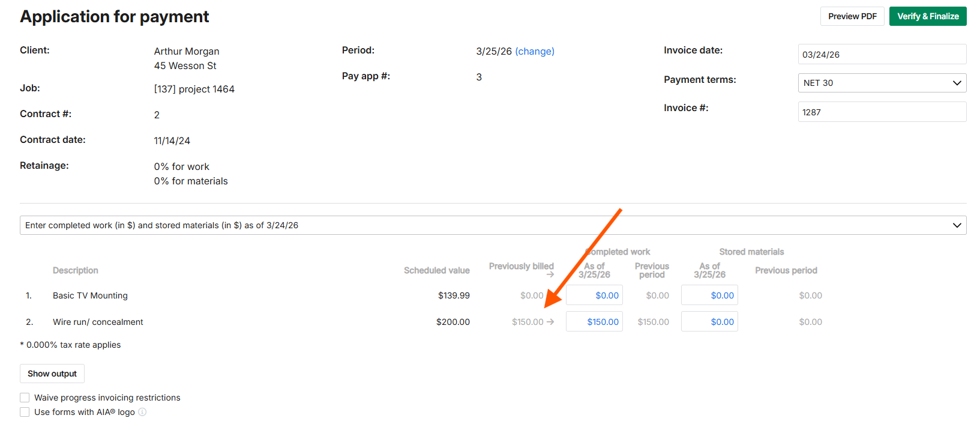Toggle Use forms with AIA® logo checkbox
The height and width of the screenshot is (427, 980).
(x=25, y=412)
